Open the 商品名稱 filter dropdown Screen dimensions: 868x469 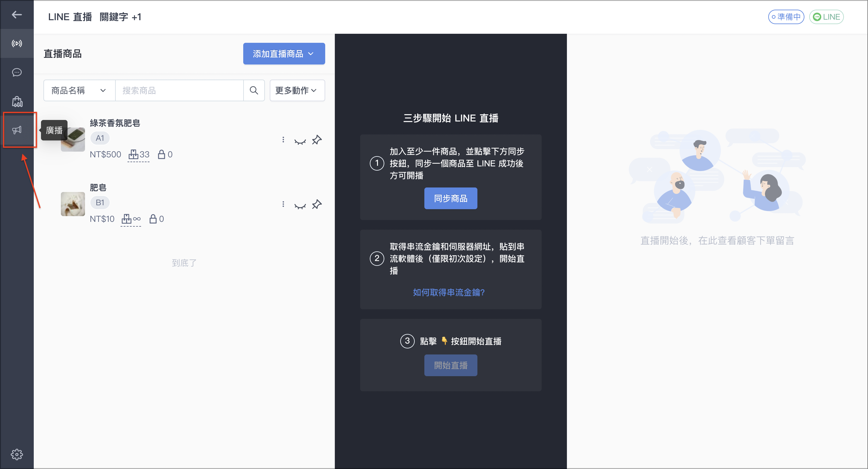click(x=79, y=90)
